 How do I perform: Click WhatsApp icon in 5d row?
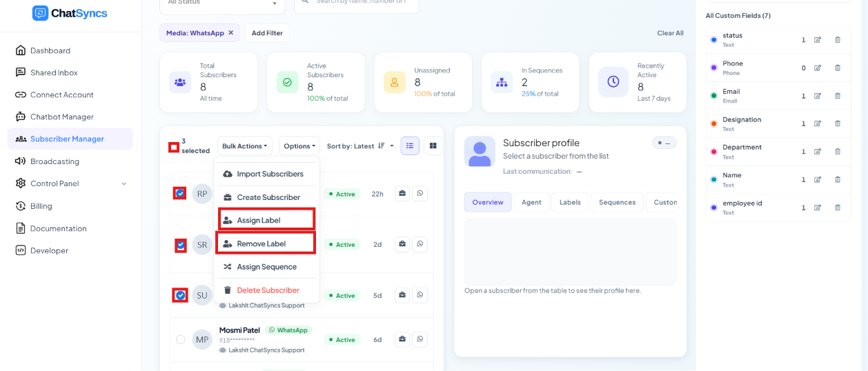point(420,295)
